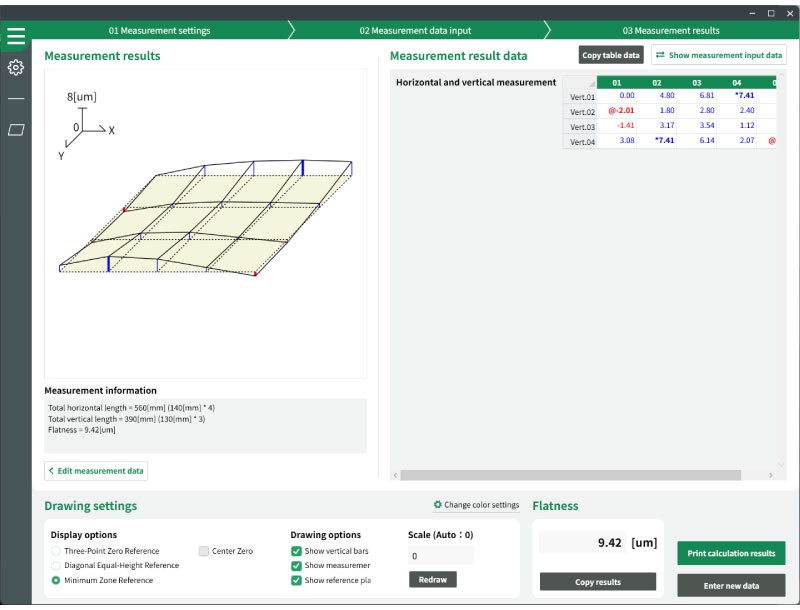The image size is (800, 610).
Task: Go to 02 Measurement data input step
Action: (415, 30)
